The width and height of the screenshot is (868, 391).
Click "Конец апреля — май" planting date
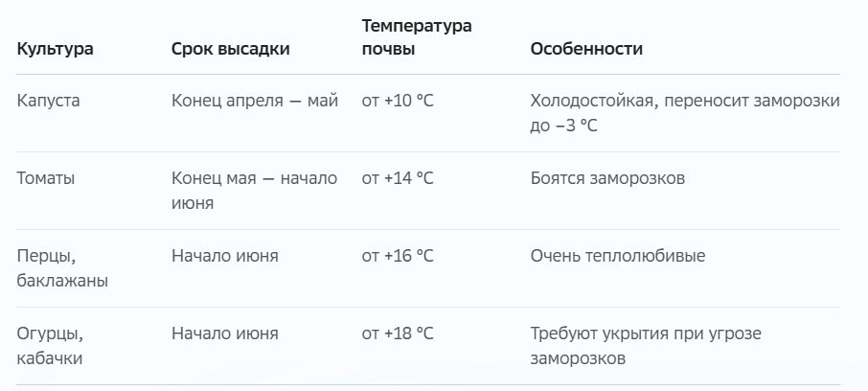255,101
